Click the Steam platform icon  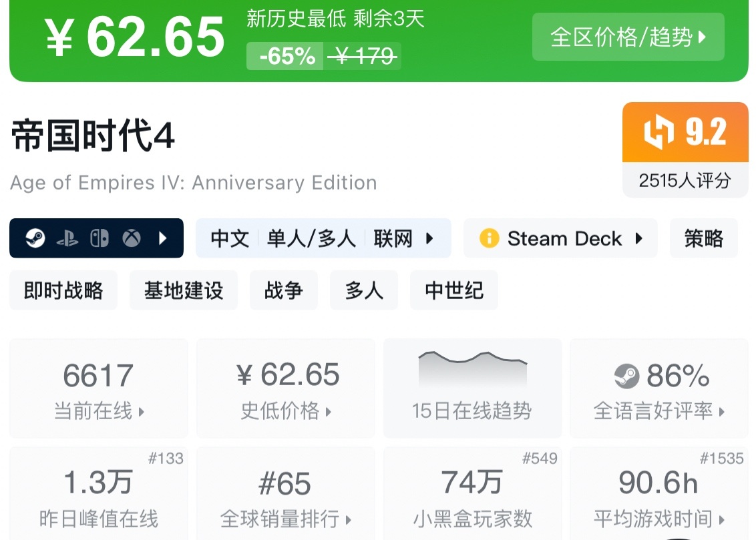point(35,238)
